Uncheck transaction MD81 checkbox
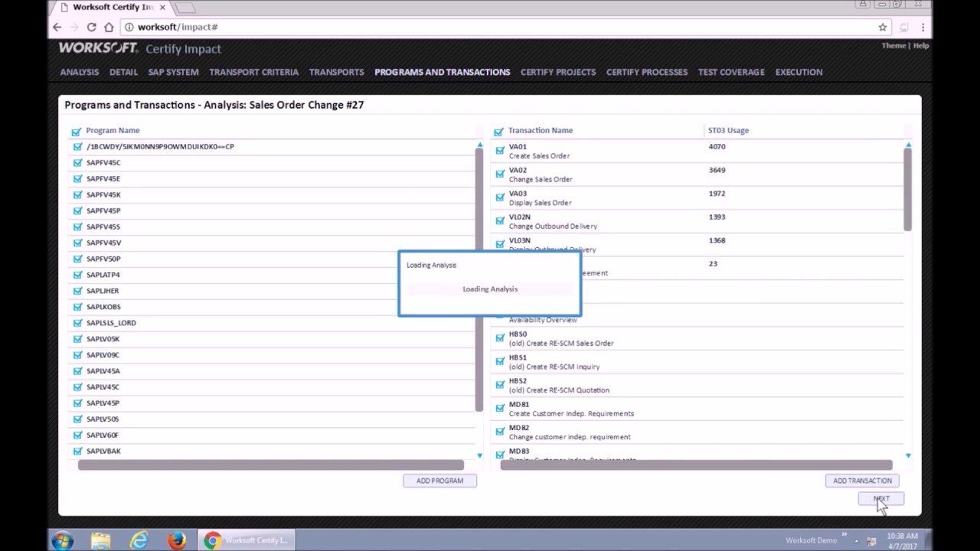The height and width of the screenshot is (551, 980). tap(500, 408)
